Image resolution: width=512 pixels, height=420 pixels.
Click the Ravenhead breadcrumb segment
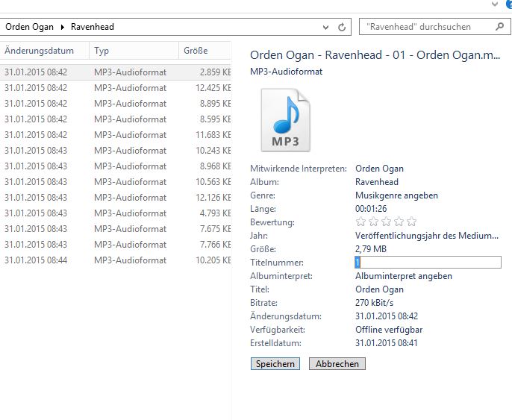tap(93, 27)
